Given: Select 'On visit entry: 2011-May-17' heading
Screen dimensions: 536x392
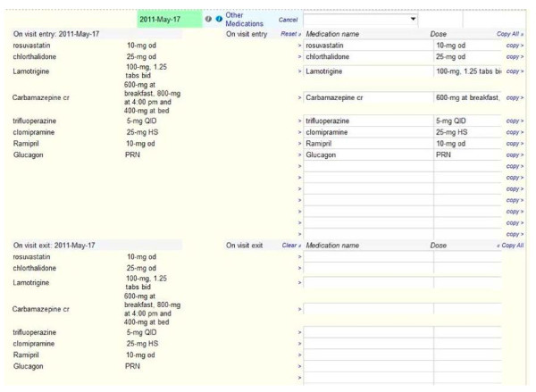Looking at the screenshot, I should [56, 34].
